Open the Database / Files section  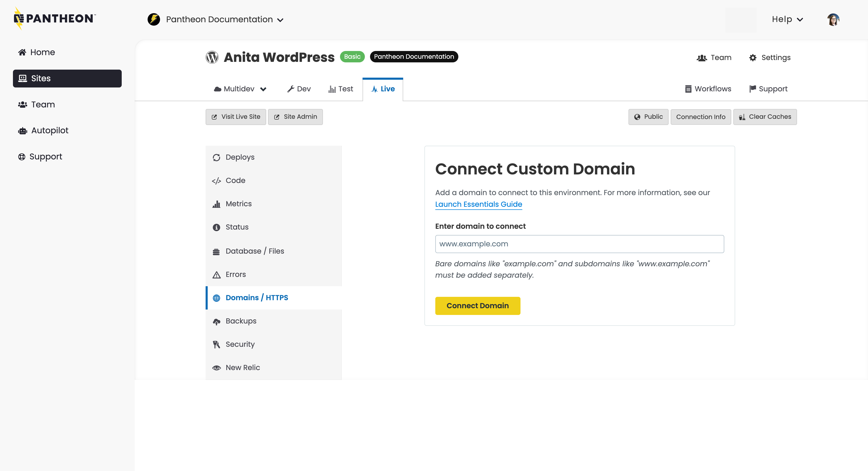click(x=254, y=251)
